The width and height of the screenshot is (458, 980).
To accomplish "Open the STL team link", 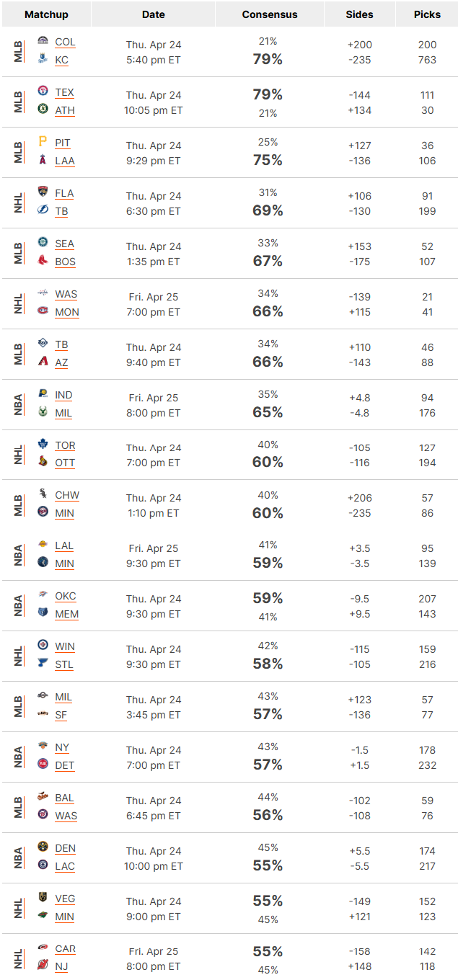I will 63,665.
